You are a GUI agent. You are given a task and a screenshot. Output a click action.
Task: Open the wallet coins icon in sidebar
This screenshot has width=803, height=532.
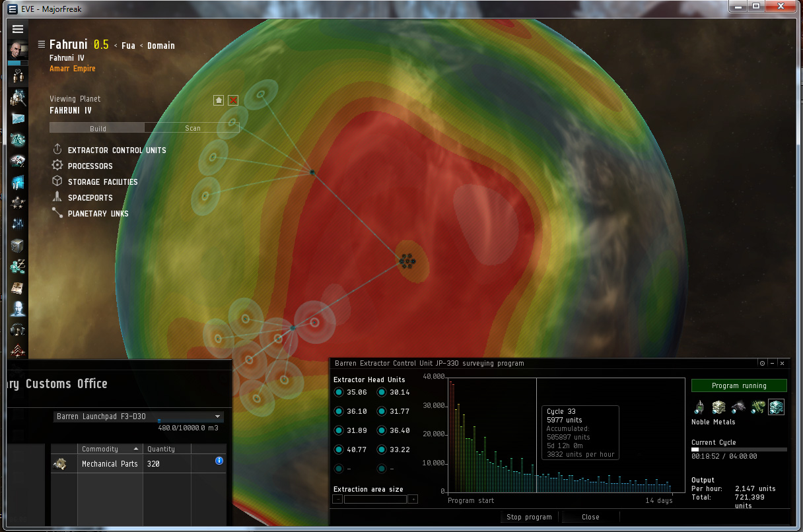point(18,267)
